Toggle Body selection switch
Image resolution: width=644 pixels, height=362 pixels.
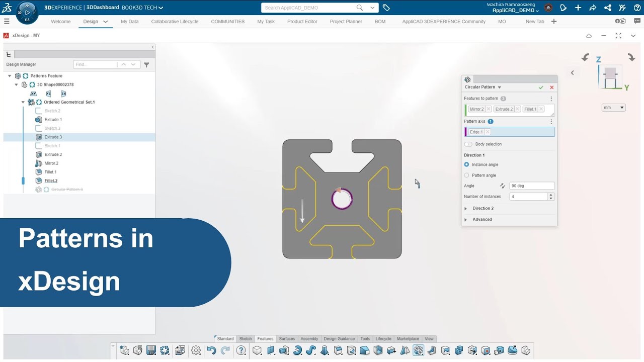pos(468,144)
